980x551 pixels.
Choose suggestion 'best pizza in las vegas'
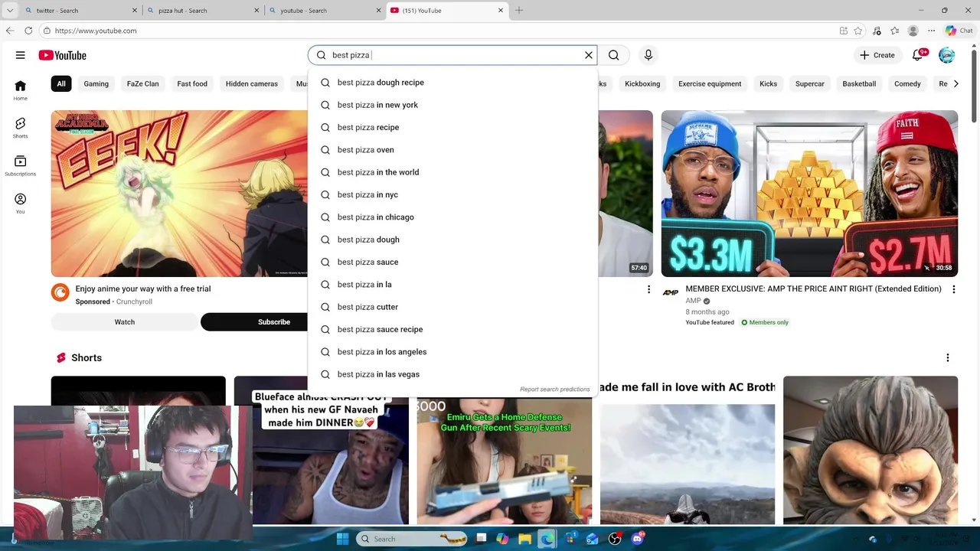(x=452, y=374)
